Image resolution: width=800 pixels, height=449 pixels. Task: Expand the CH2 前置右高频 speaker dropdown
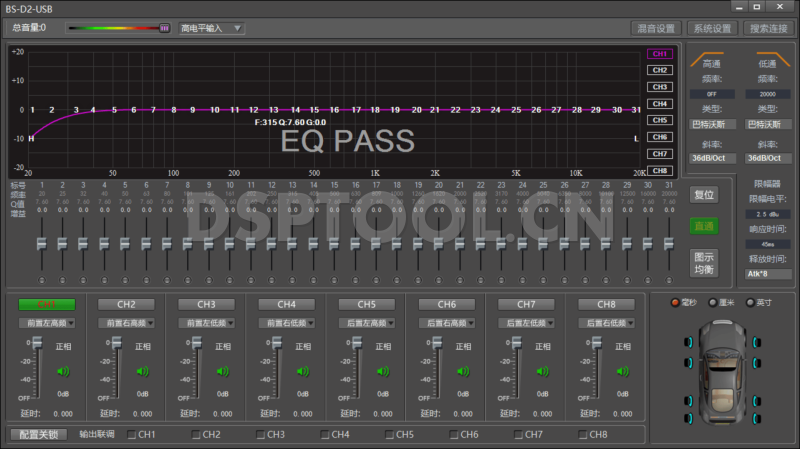pos(125,323)
